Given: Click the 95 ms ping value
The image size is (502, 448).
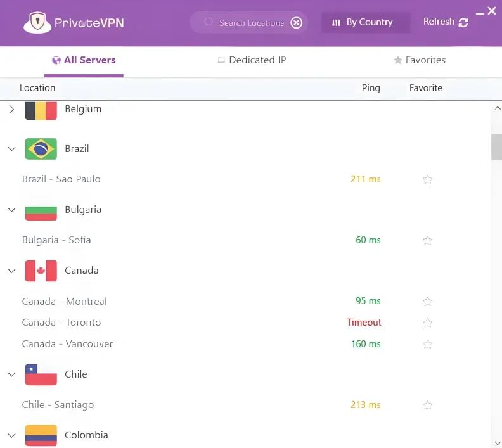Looking at the screenshot, I should coord(368,301).
